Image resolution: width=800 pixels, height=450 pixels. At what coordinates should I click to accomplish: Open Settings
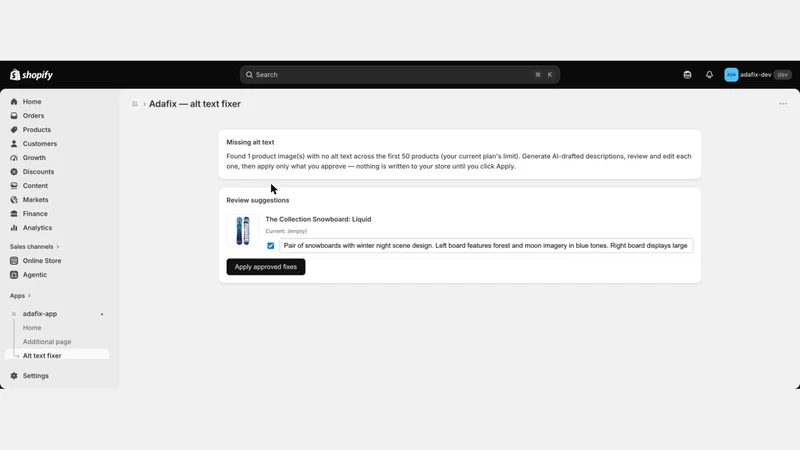36,376
